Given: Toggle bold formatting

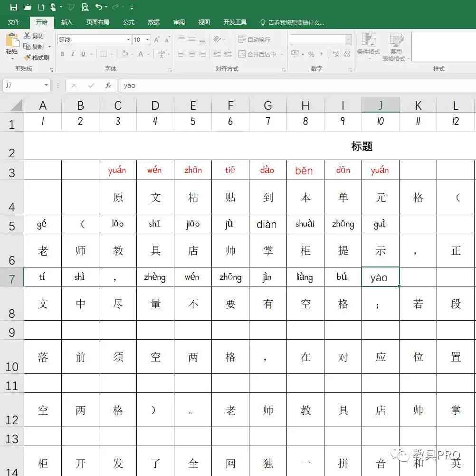Looking at the screenshot, I should [x=62, y=54].
